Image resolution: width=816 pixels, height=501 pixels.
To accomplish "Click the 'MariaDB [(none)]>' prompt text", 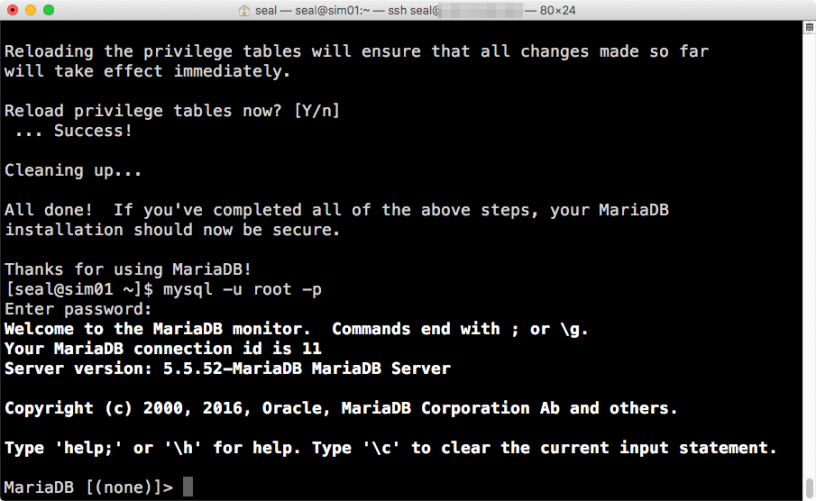I will [x=88, y=487].
